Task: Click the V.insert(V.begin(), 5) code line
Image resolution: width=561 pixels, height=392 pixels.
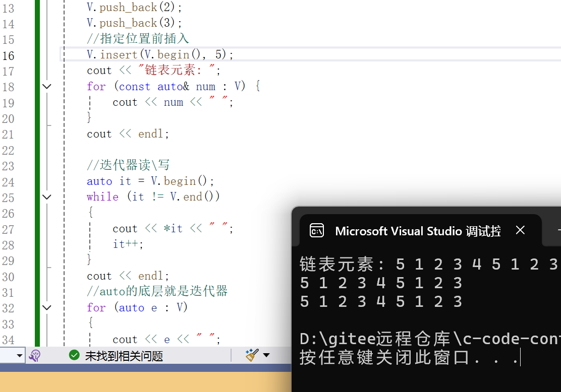Action: click(160, 55)
